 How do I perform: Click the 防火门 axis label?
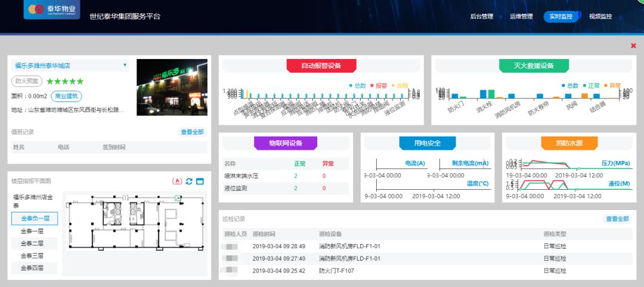tap(456, 107)
